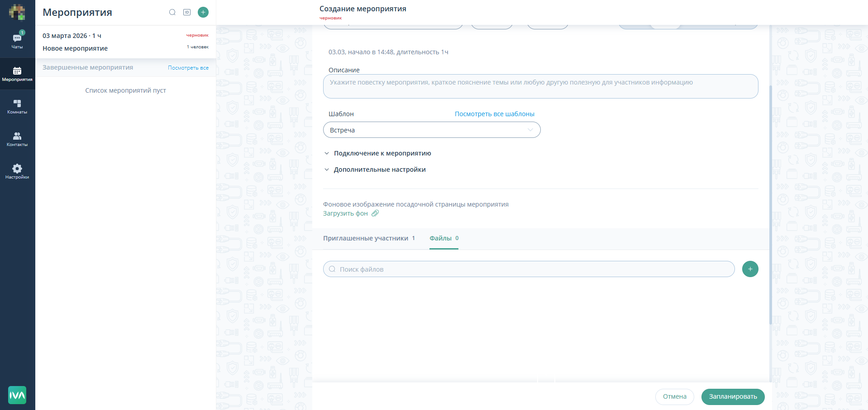Click the paperclip icon to upload background
This screenshot has height=410, width=868.
tap(375, 213)
